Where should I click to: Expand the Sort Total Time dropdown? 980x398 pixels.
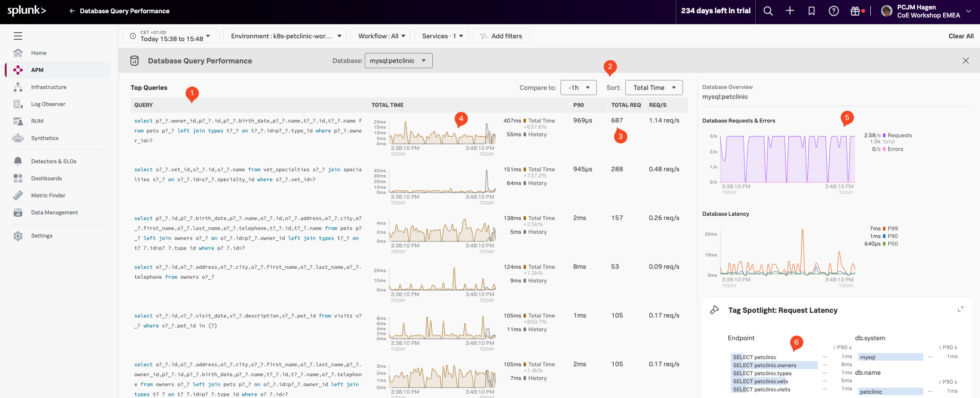pos(654,88)
